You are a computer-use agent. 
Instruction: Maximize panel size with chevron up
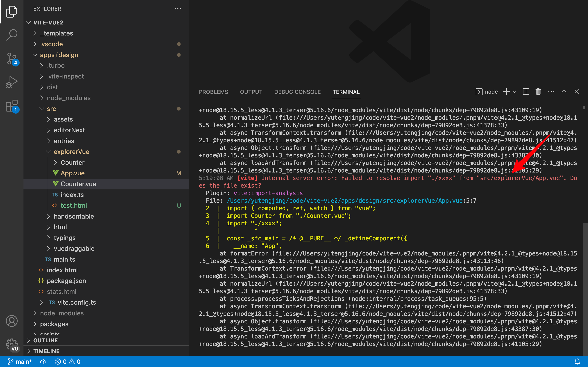pyautogui.click(x=564, y=92)
